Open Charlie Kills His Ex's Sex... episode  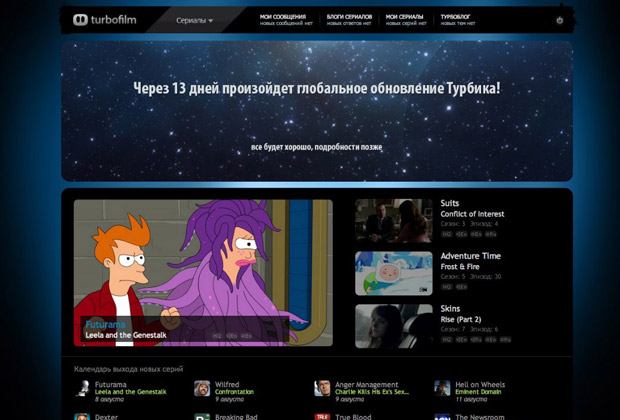click(372, 392)
